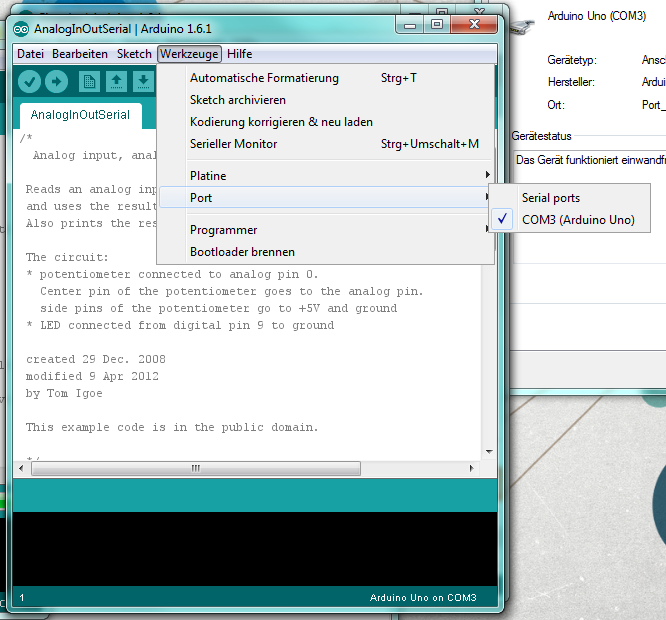Select Automatische Formatierung
The image size is (666, 620).
click(x=326, y=78)
